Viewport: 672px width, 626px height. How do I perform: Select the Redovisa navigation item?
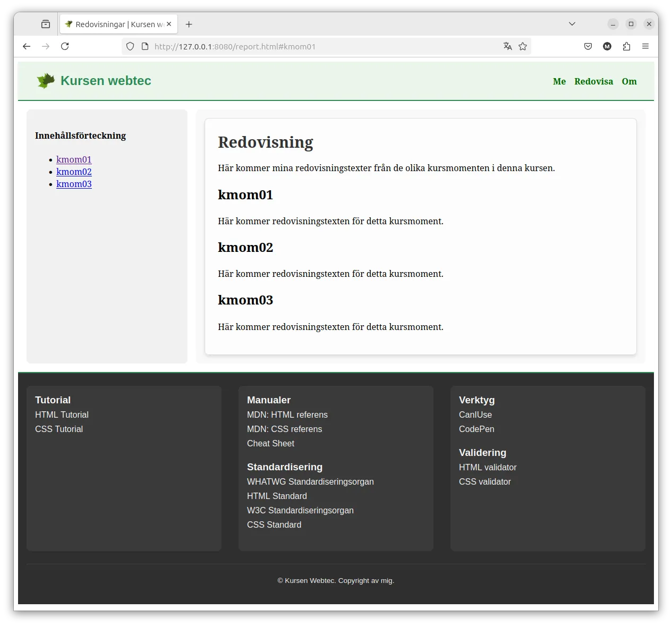(x=593, y=81)
